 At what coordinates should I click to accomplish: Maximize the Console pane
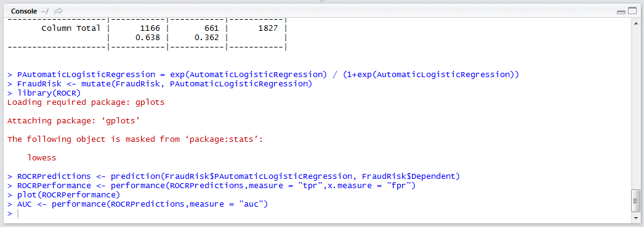pyautogui.click(x=632, y=12)
